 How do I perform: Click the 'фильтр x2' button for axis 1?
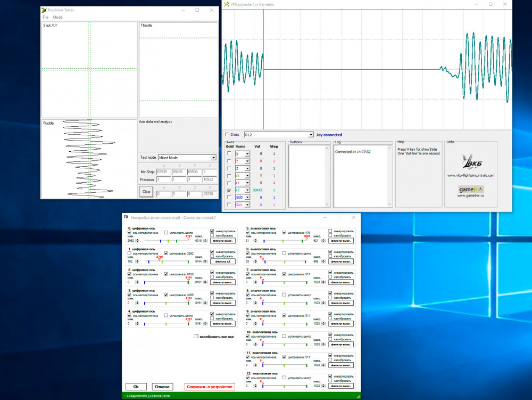click(223, 262)
